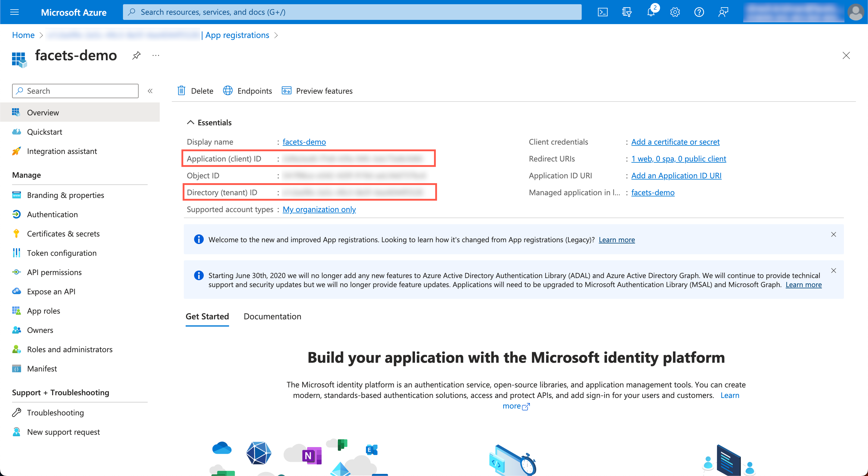Open the facets-demo display name link

[x=304, y=142]
